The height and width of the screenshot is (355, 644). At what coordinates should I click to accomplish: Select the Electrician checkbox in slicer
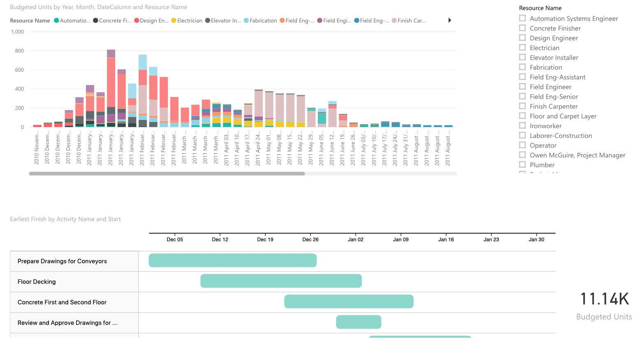(522, 47)
